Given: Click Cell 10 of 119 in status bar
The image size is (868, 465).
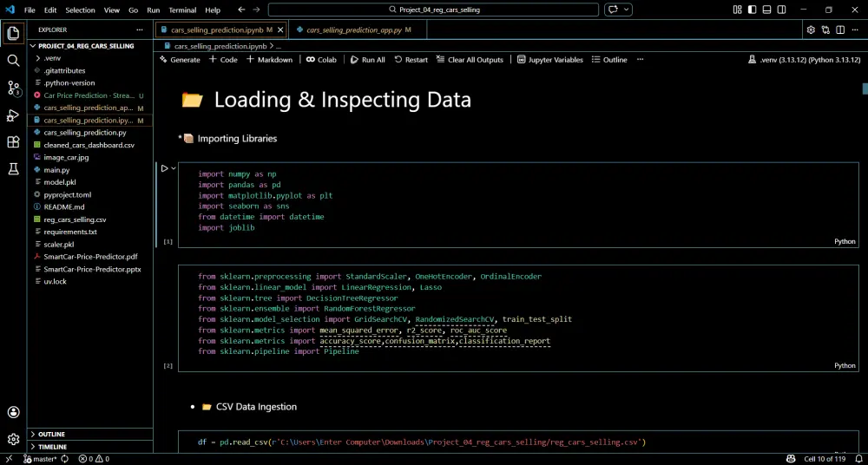Looking at the screenshot, I should pos(825,459).
